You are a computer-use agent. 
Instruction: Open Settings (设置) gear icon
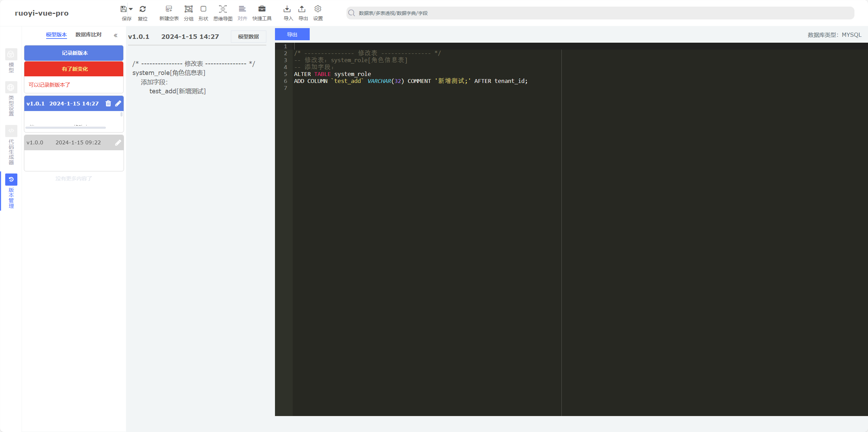(x=318, y=9)
